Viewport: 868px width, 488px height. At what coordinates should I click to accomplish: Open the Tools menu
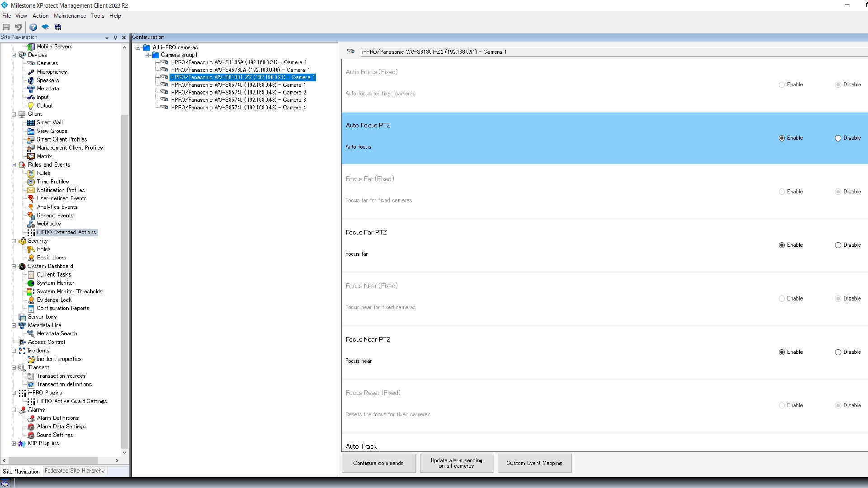pyautogui.click(x=98, y=16)
